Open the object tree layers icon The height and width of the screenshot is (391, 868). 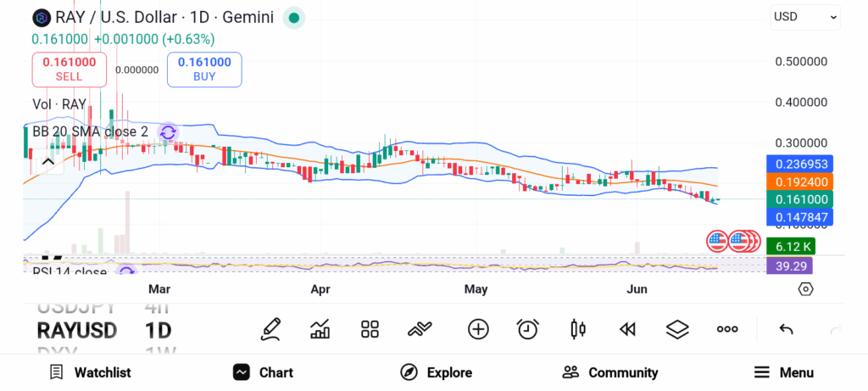coord(677,329)
